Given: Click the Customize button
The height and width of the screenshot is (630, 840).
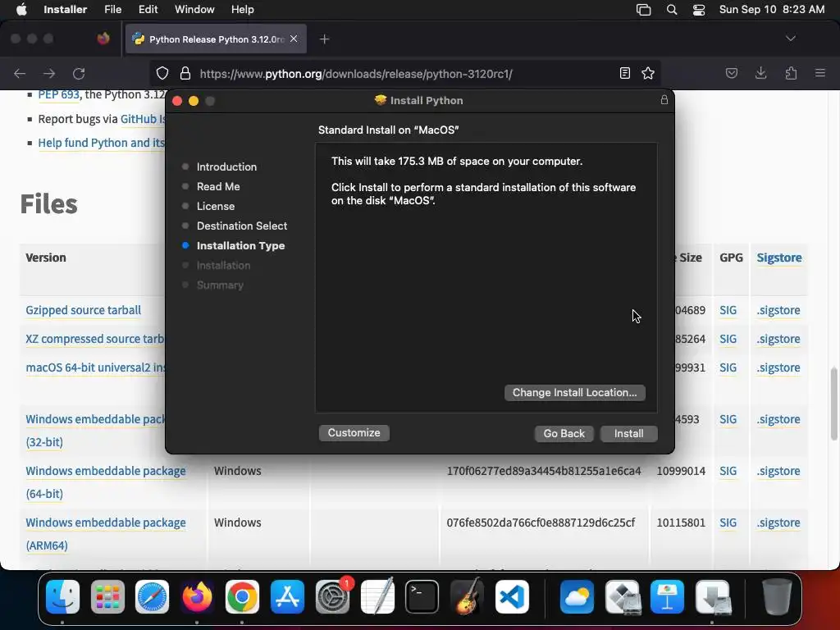Looking at the screenshot, I should click(354, 433).
